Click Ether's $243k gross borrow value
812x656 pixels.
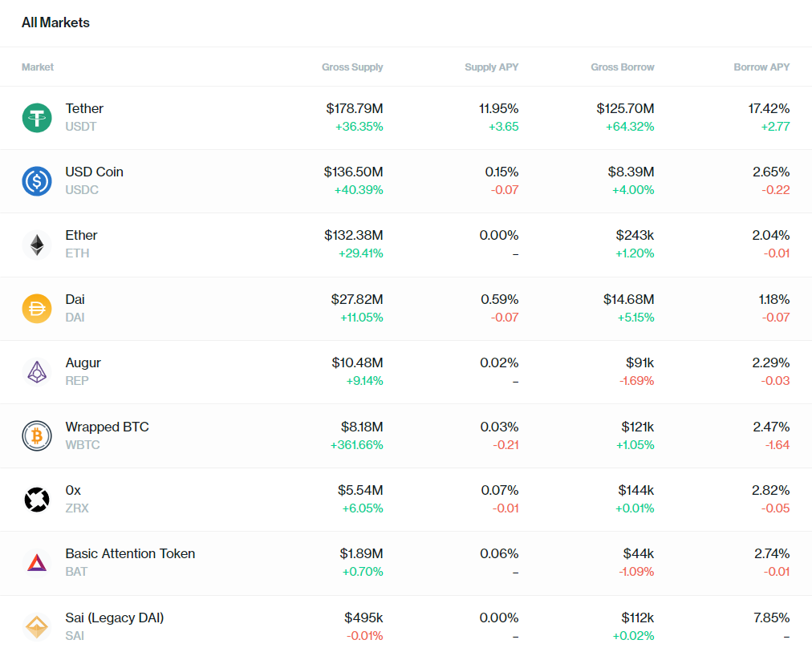(x=635, y=236)
